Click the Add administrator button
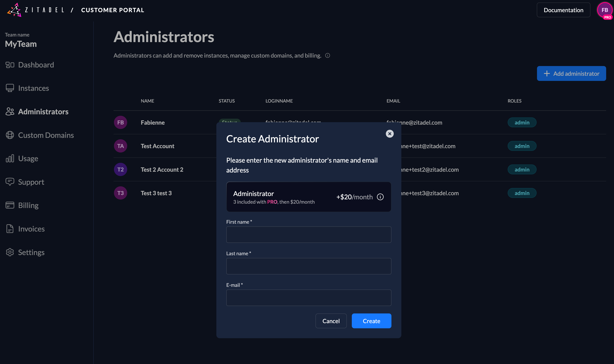This screenshot has height=364, width=614. 571,73
